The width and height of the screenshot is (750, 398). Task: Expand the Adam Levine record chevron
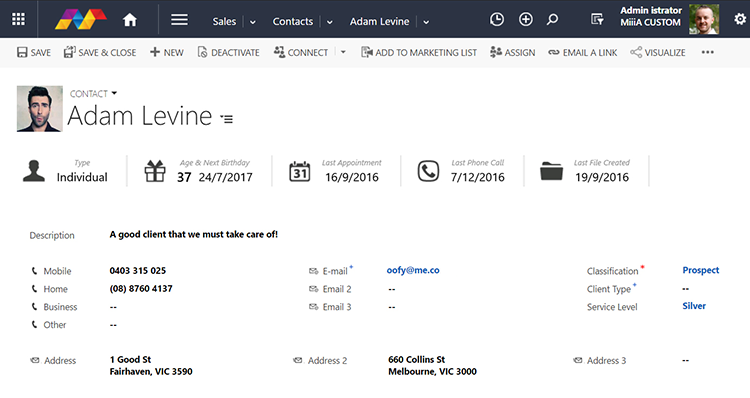tap(426, 22)
